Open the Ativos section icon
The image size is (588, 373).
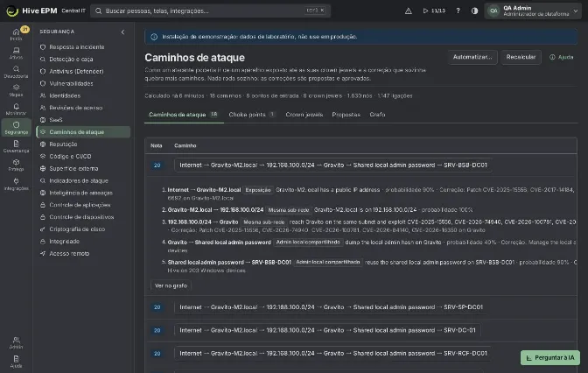pos(16,53)
